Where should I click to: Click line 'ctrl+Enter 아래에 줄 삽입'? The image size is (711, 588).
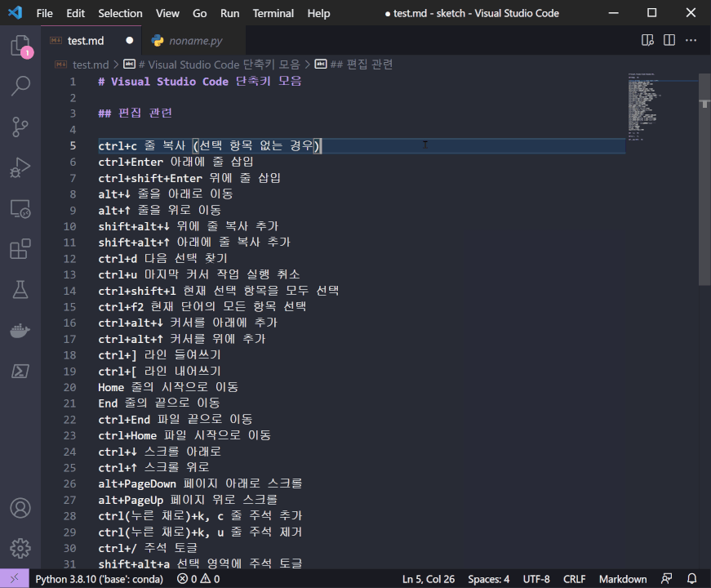[176, 162]
